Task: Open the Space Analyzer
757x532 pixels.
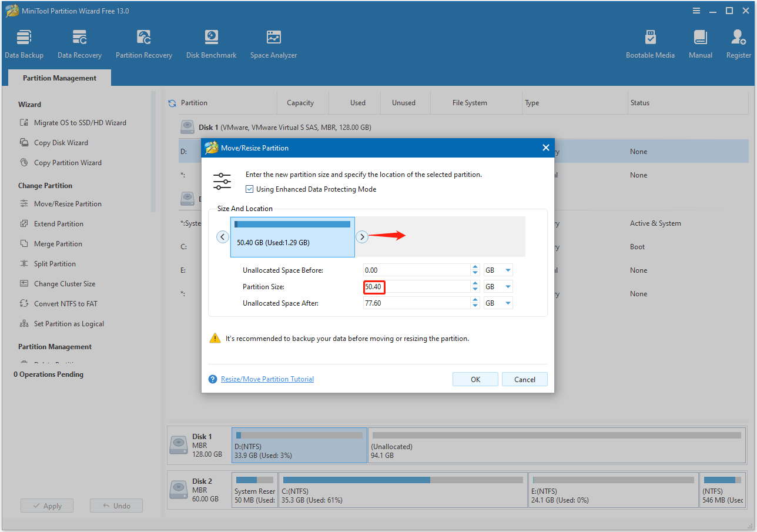Action: click(273, 42)
